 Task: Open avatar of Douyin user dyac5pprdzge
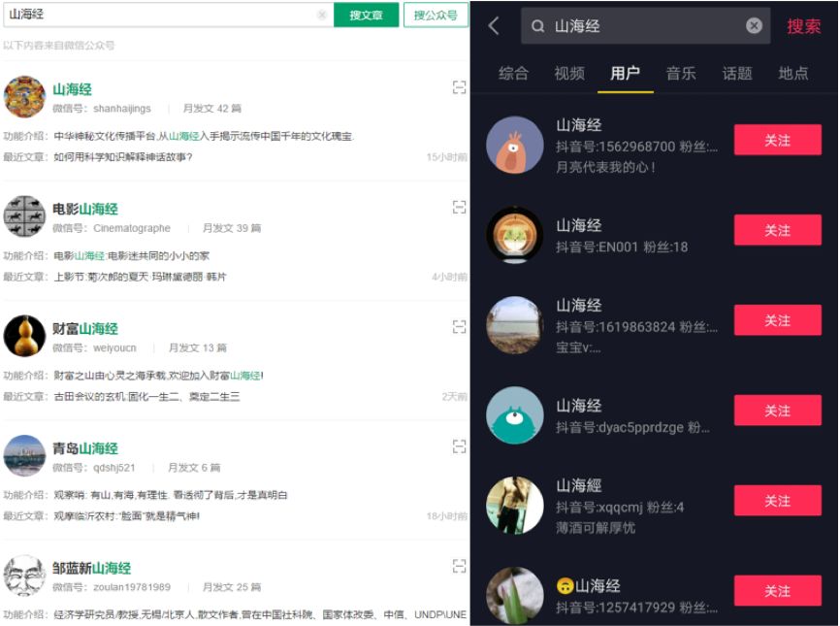pos(515,414)
